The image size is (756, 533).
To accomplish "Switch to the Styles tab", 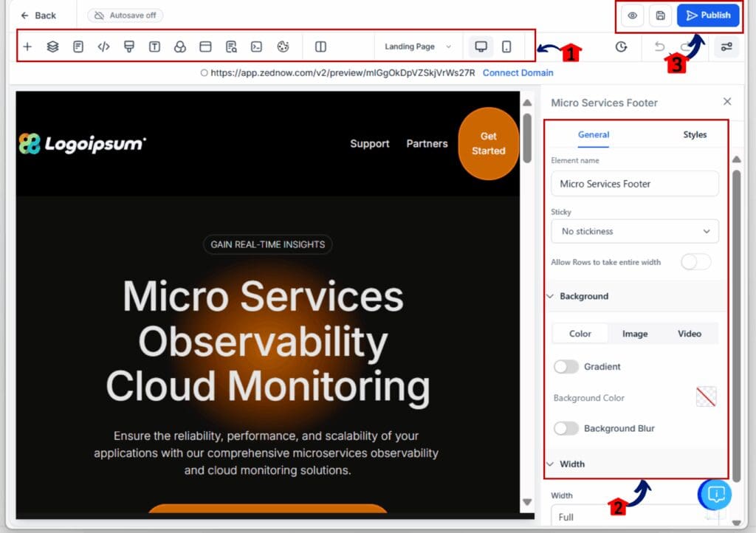I will pyautogui.click(x=694, y=134).
